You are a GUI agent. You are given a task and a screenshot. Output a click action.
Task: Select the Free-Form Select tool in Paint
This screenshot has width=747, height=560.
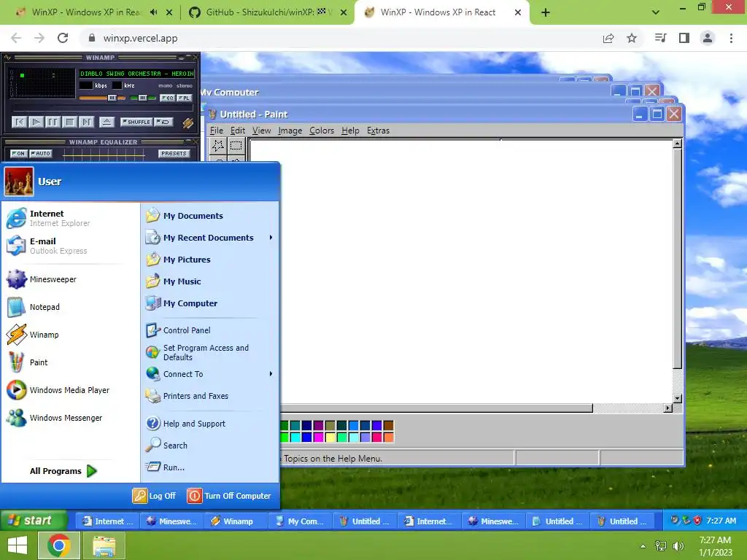(218, 146)
